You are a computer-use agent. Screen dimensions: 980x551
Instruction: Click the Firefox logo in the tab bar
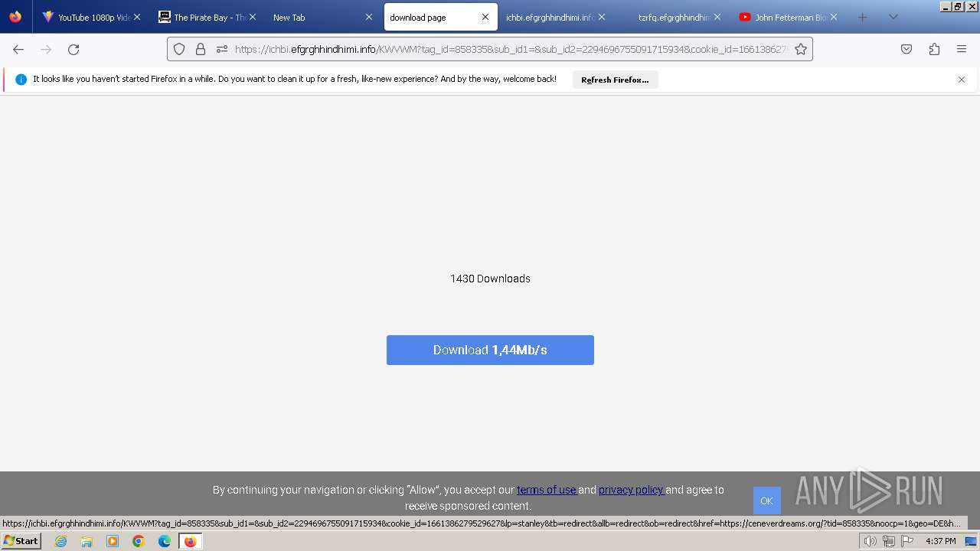(15, 17)
